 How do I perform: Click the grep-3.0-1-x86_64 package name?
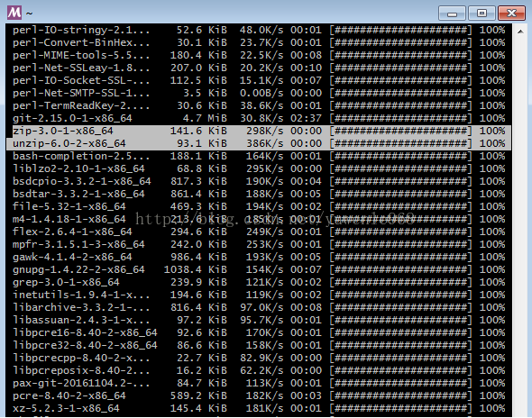click(x=66, y=282)
